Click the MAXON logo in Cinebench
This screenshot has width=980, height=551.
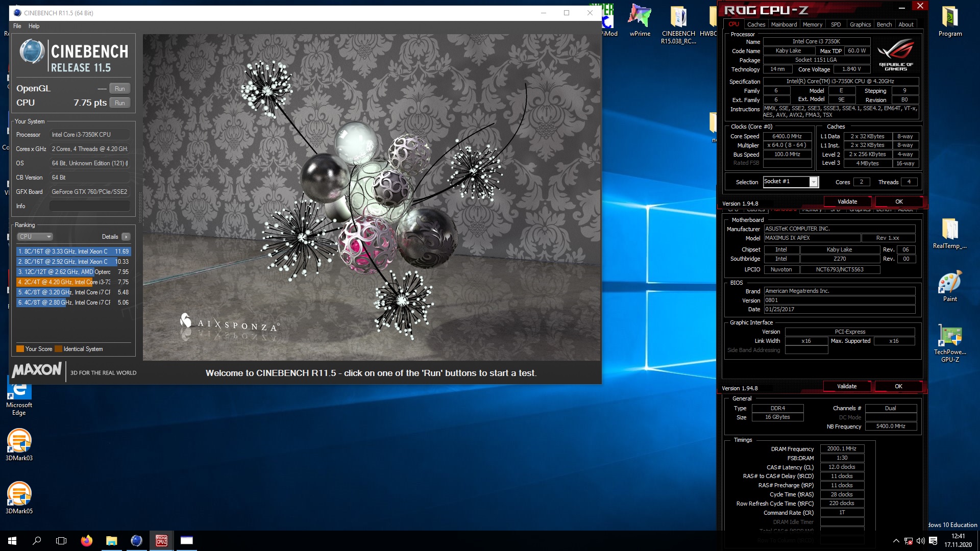click(x=37, y=370)
